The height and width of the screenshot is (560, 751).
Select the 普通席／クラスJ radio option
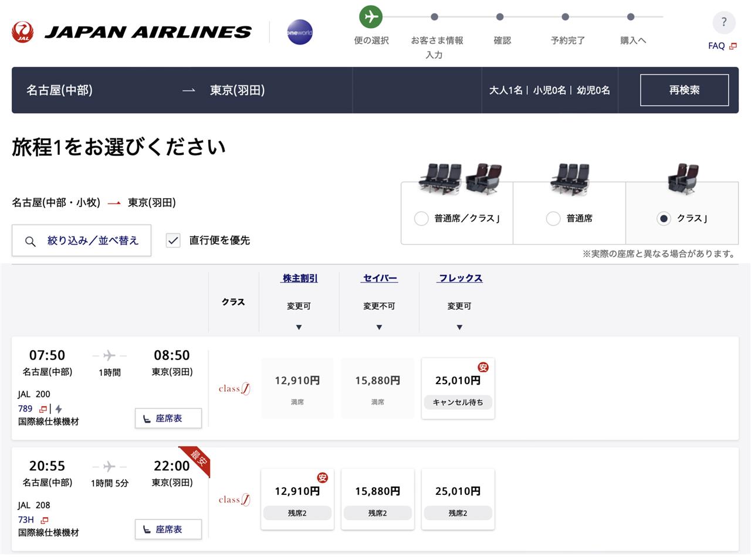tap(421, 219)
